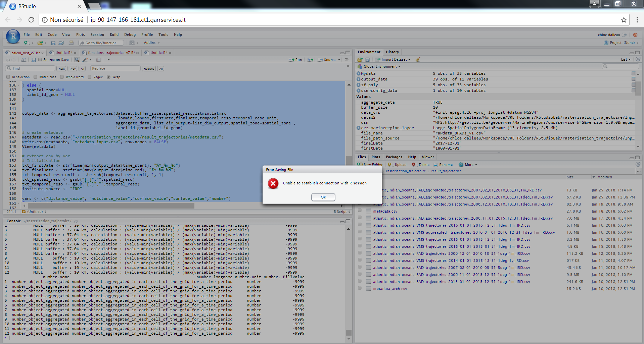Open the Import Dataset dropdown
644x344 pixels.
394,59
